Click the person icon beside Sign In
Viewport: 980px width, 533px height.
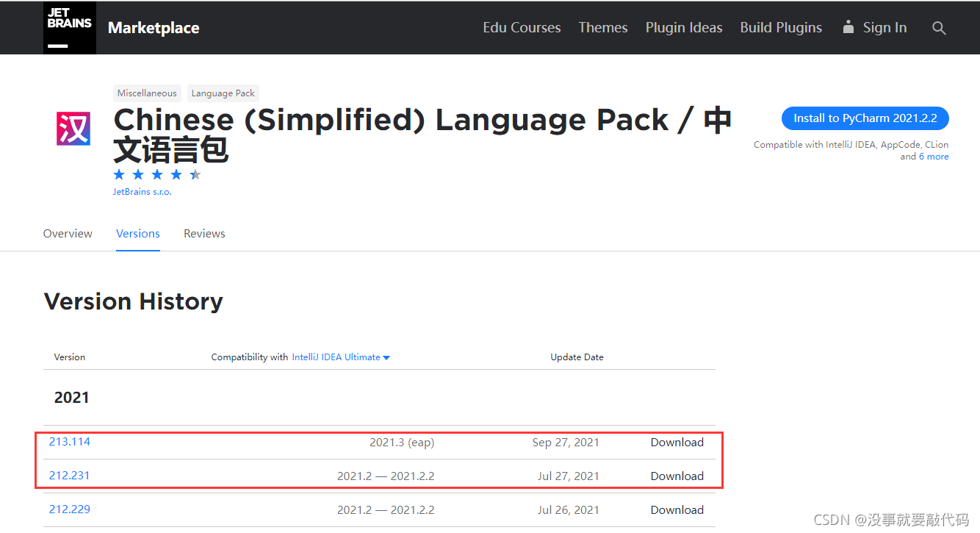pos(849,27)
